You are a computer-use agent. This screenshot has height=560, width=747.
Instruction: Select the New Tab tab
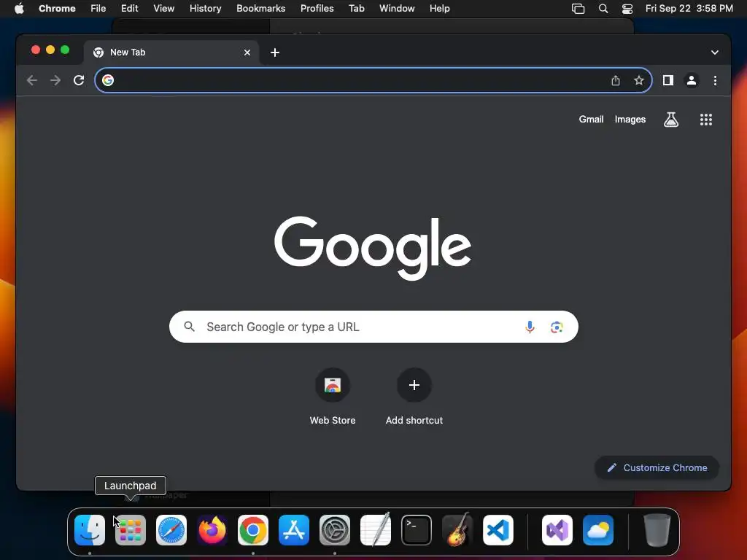[171, 52]
